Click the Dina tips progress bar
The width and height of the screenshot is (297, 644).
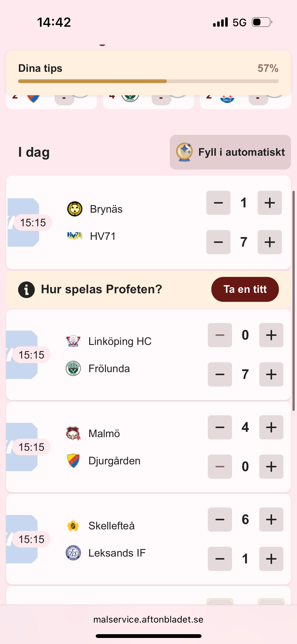click(148, 81)
